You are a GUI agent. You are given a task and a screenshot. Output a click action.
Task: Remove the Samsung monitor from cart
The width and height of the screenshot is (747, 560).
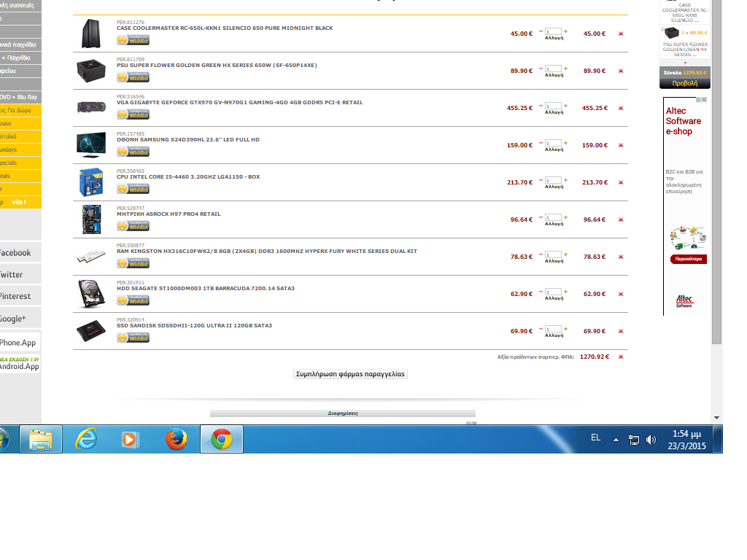(x=621, y=145)
